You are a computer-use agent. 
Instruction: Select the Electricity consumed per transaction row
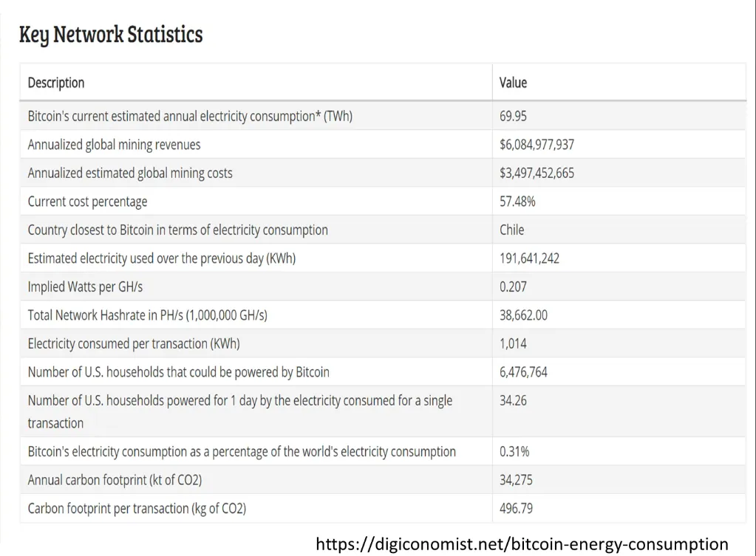click(383, 343)
